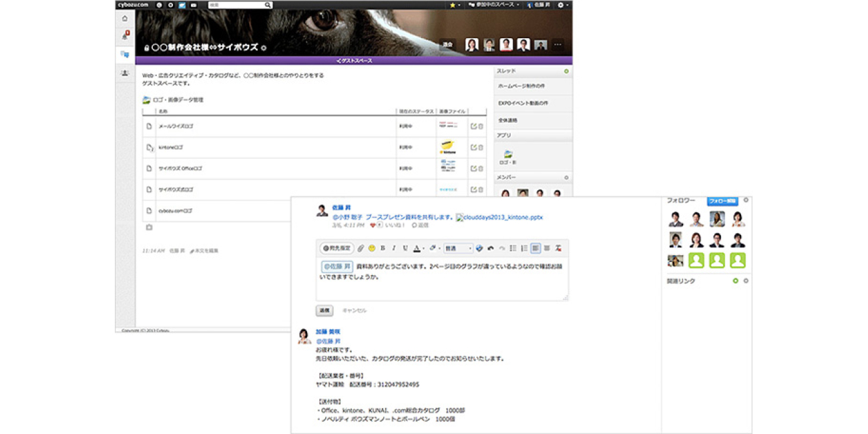Click the undo arrow in editor toolbar
The height and width of the screenshot is (434, 868).
click(491, 248)
